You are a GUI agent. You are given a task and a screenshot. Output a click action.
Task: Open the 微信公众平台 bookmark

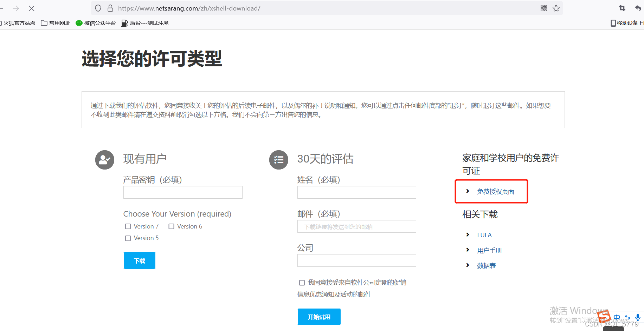tap(96, 23)
